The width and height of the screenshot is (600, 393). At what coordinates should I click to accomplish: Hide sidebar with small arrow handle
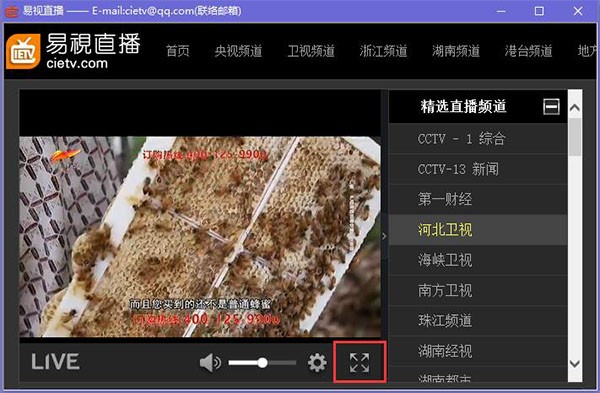coord(384,236)
